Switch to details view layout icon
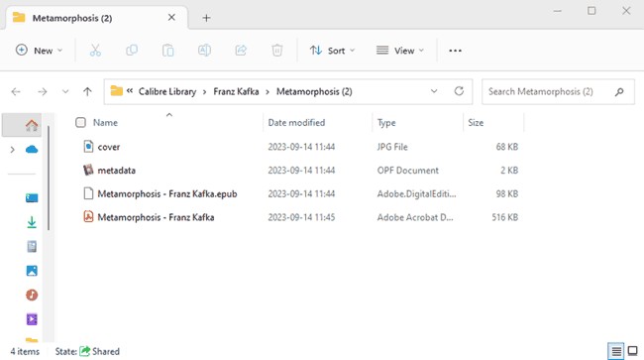 point(615,351)
